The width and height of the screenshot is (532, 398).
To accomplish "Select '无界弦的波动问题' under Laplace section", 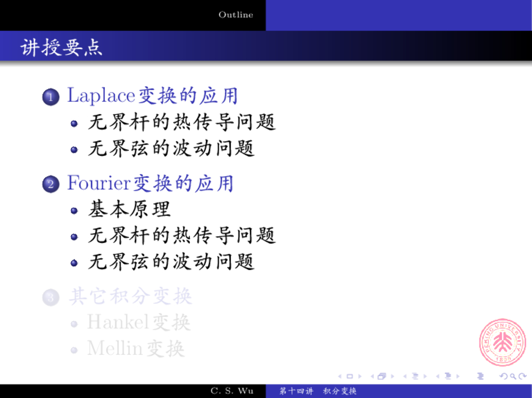I will coord(171,148).
